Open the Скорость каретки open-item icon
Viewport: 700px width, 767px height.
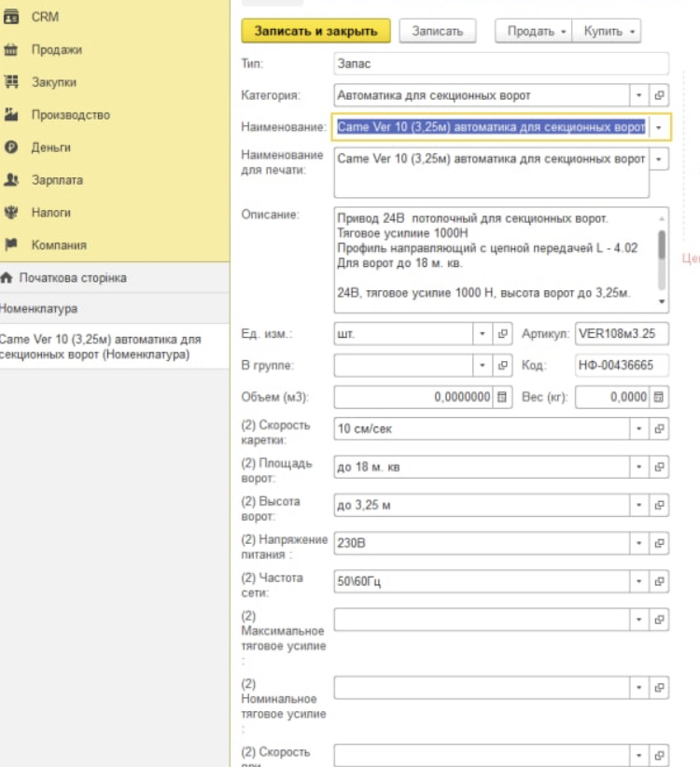659,428
